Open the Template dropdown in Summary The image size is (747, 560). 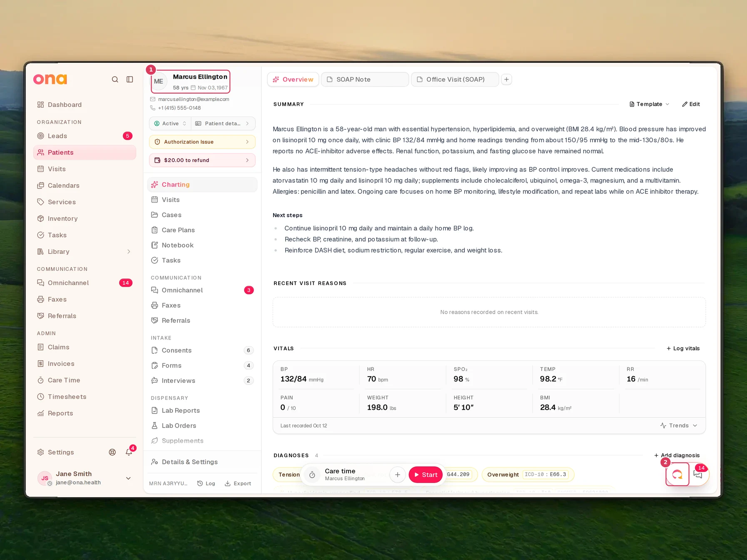649,104
